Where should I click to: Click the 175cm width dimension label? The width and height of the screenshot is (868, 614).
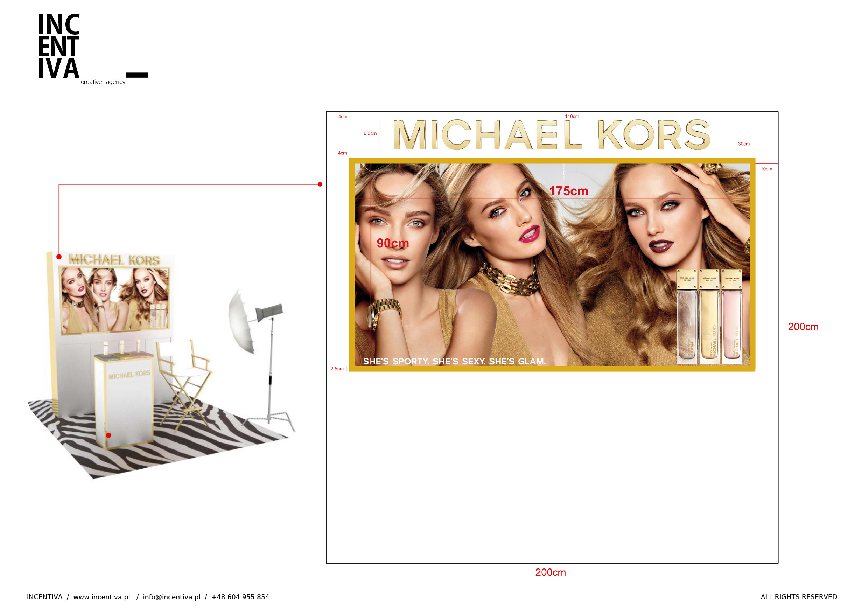coord(569,191)
